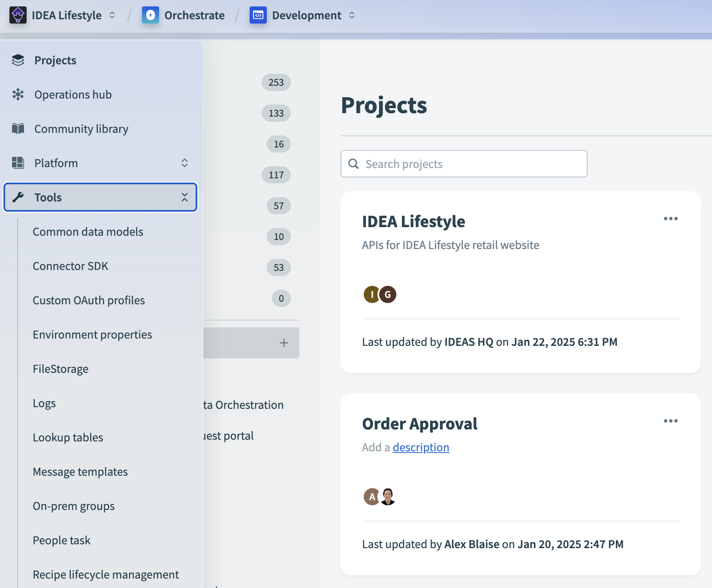Click the G user avatar on IDEA Lifestyle
The width and height of the screenshot is (712, 588).
pos(388,294)
